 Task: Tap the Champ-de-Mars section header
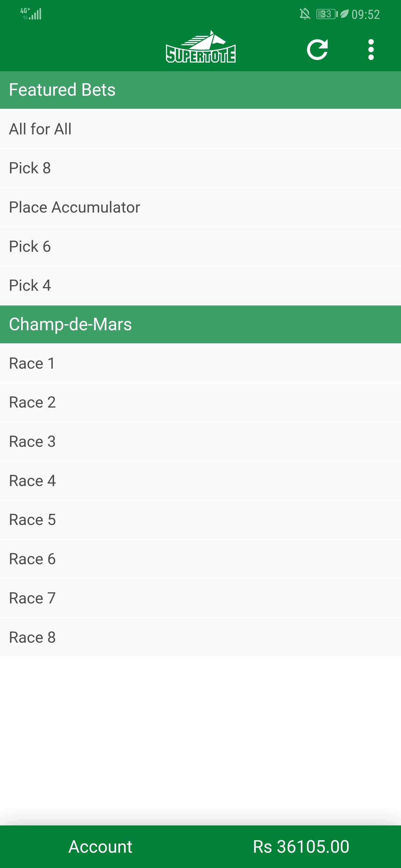(x=200, y=324)
